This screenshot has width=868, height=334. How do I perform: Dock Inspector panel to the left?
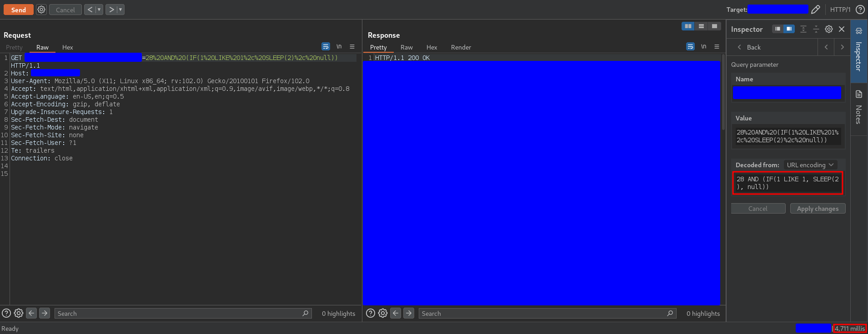778,29
